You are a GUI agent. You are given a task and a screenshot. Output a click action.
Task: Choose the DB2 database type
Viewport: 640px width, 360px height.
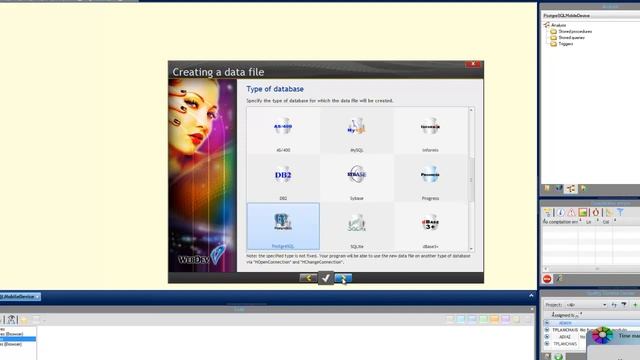[x=283, y=179]
